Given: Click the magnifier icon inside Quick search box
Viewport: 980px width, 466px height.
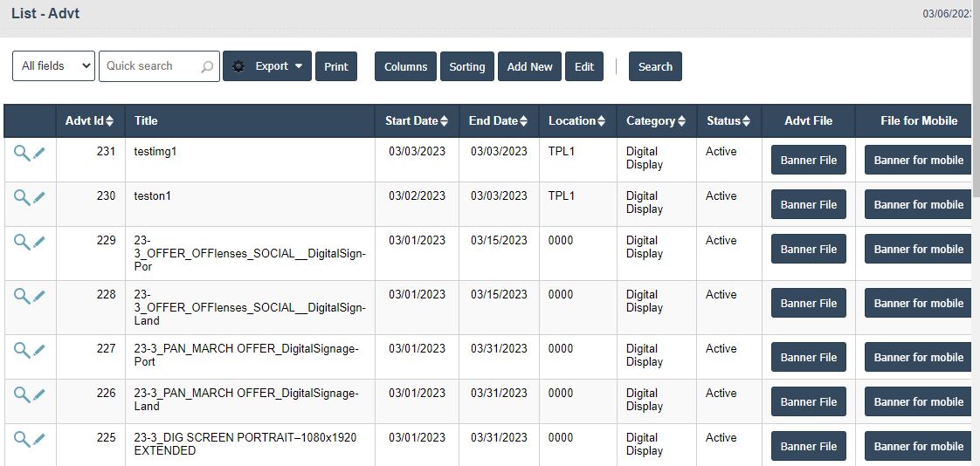Looking at the screenshot, I should click(x=207, y=66).
